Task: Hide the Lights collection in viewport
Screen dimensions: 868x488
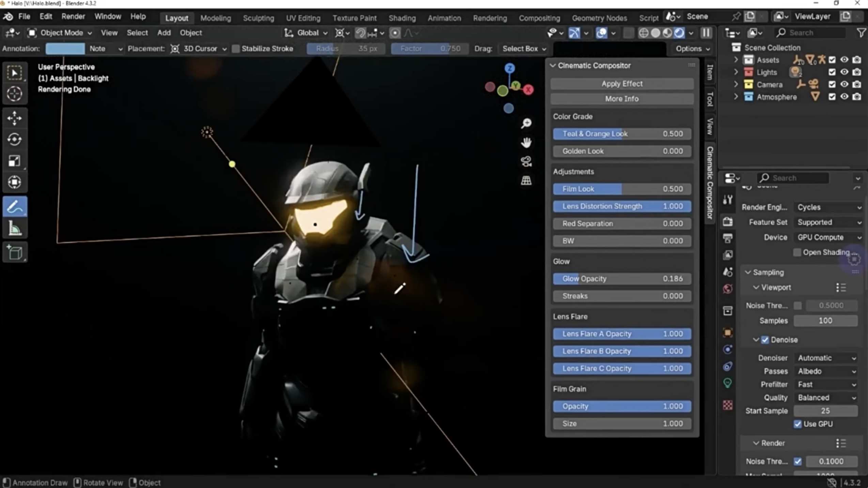Action: pyautogui.click(x=844, y=72)
